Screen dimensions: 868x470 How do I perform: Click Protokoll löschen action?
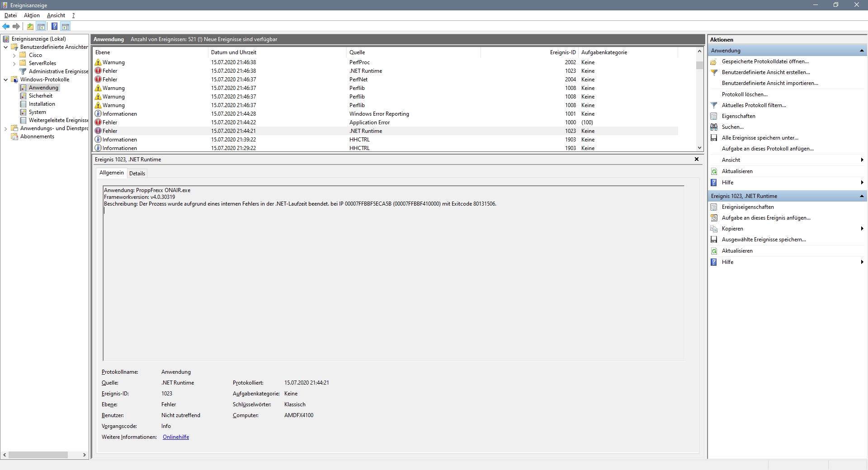click(745, 94)
